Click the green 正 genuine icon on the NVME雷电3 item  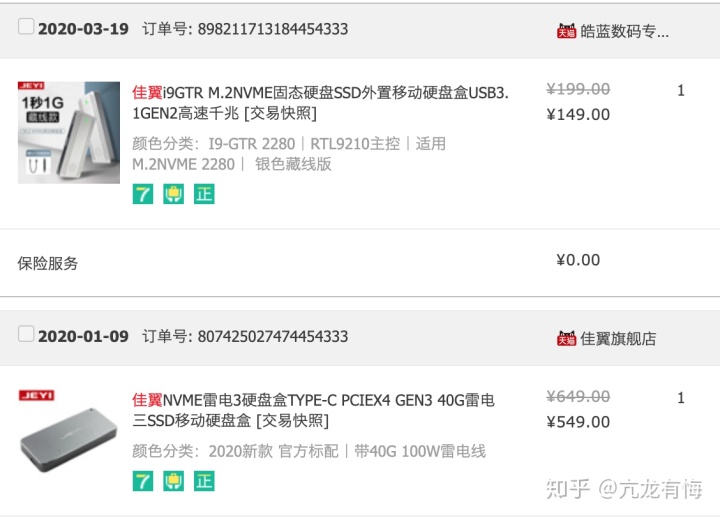pyautogui.click(x=204, y=481)
